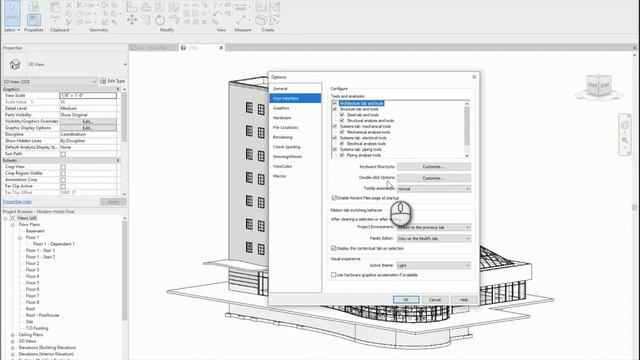Click the Edit Type icon in Properties
The height and width of the screenshot is (360, 640).
(103, 81)
